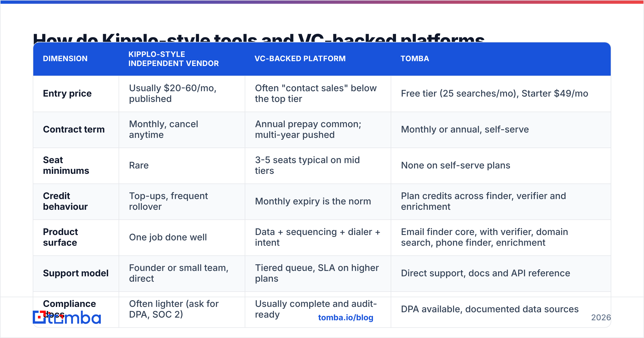Click the 'Direct support, docs and API reference' cell
Image resolution: width=644 pixels, height=338 pixels.
click(x=501, y=274)
